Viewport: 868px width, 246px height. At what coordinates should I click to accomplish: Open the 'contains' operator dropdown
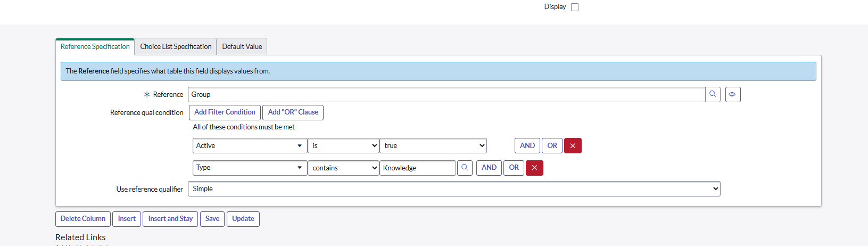pyautogui.click(x=343, y=168)
